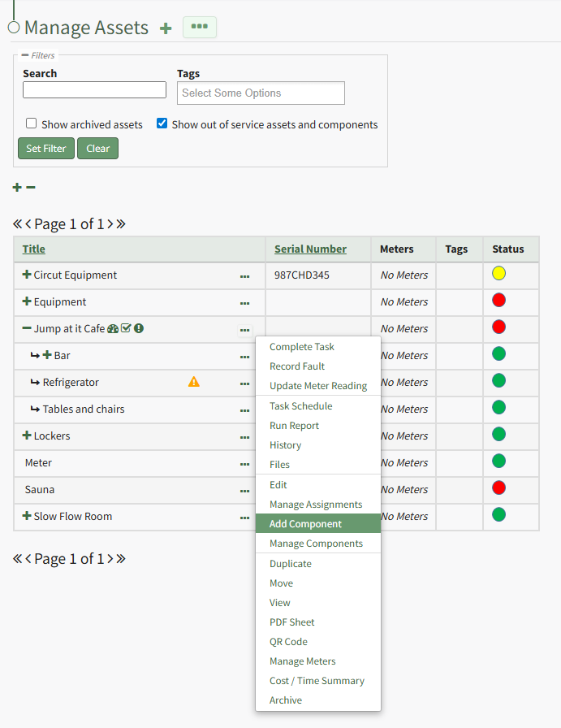Open the ellipsis menu for Circut Equipment
Image resolution: width=561 pixels, height=728 pixels.
[x=244, y=276]
